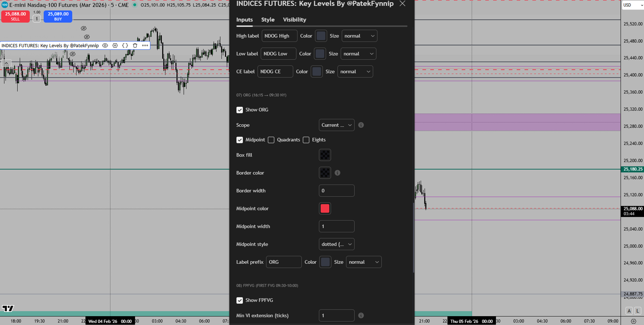Enable Quadrants checkbox
Viewport: 644px width, 325px height.
click(271, 140)
